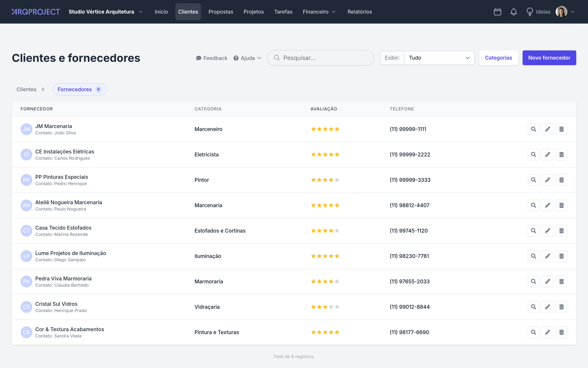Expand Studio Vértice Arquitetura workspace switcher
588x368 pixels.
coord(106,12)
